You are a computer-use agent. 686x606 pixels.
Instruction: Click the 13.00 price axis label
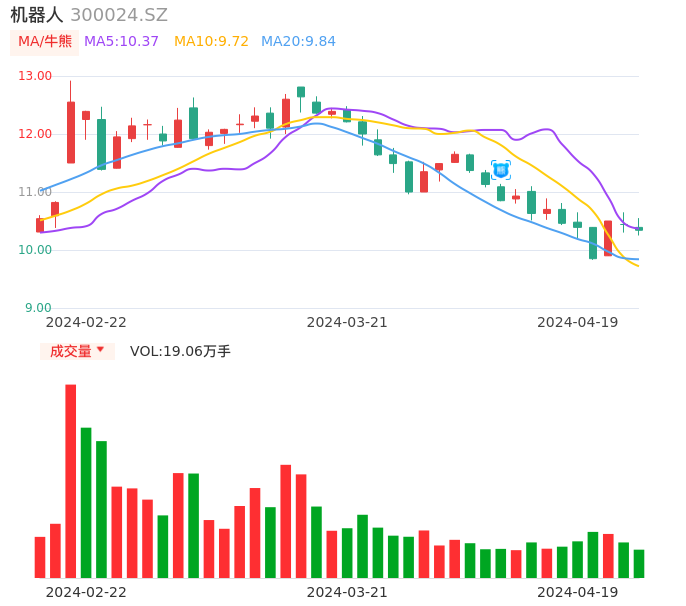[36, 76]
